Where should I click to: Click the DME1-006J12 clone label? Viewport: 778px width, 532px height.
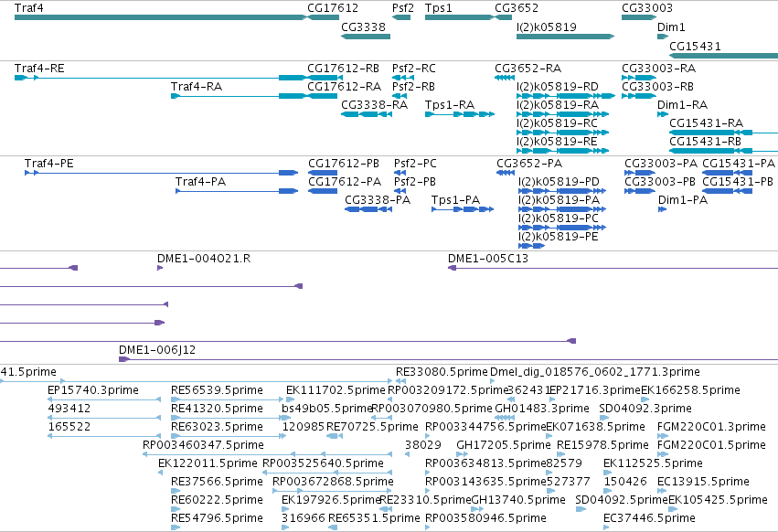pyautogui.click(x=157, y=350)
